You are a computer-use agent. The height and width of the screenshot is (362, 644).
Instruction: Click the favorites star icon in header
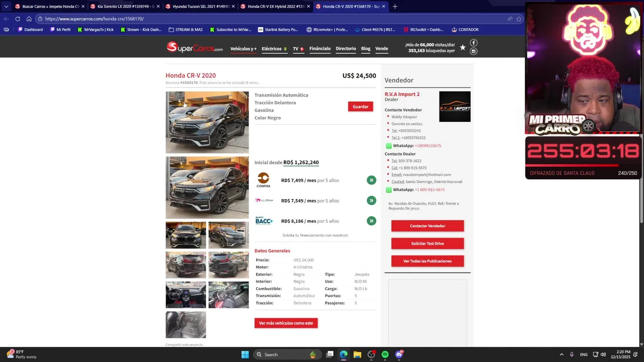pos(462,48)
